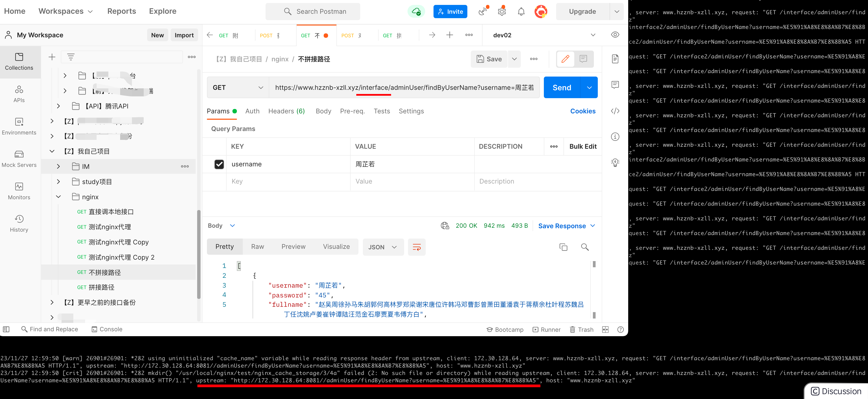868x399 pixels.
Task: Switch to comment mode icon
Action: point(583,59)
